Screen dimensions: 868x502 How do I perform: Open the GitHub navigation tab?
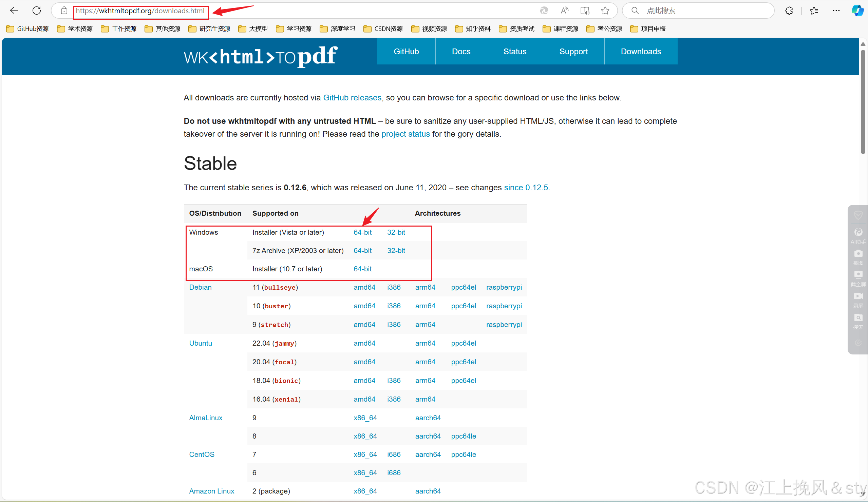click(x=406, y=51)
